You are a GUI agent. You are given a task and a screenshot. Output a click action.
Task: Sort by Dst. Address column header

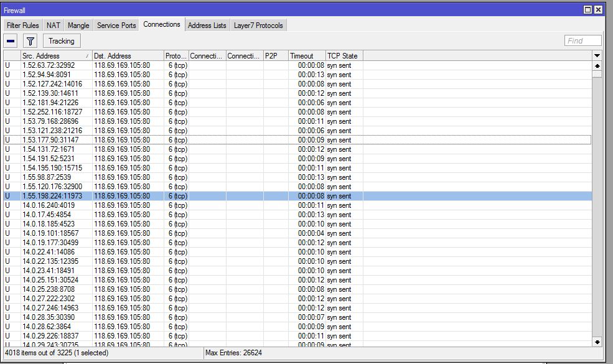128,56
